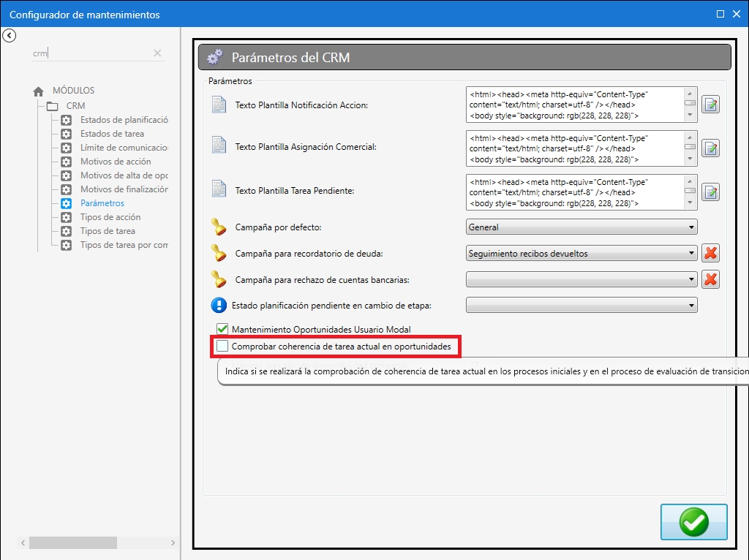Click gear icon beside Estados de tarea
Screen dimensions: 749x560
pos(67,134)
